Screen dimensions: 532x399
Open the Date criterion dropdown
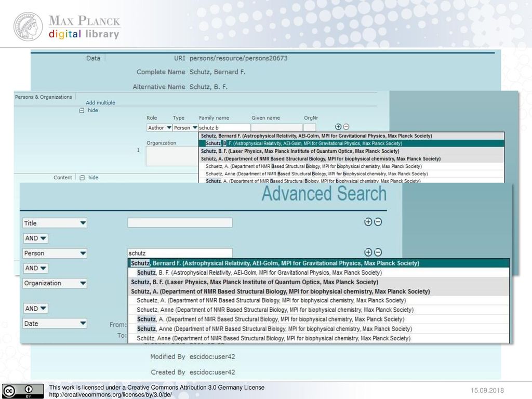click(55, 323)
